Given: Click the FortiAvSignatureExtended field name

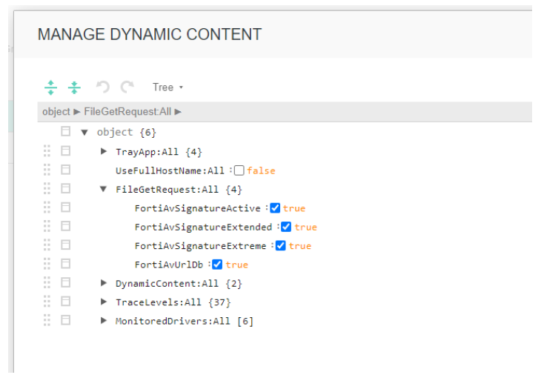Looking at the screenshot, I should click(203, 227).
